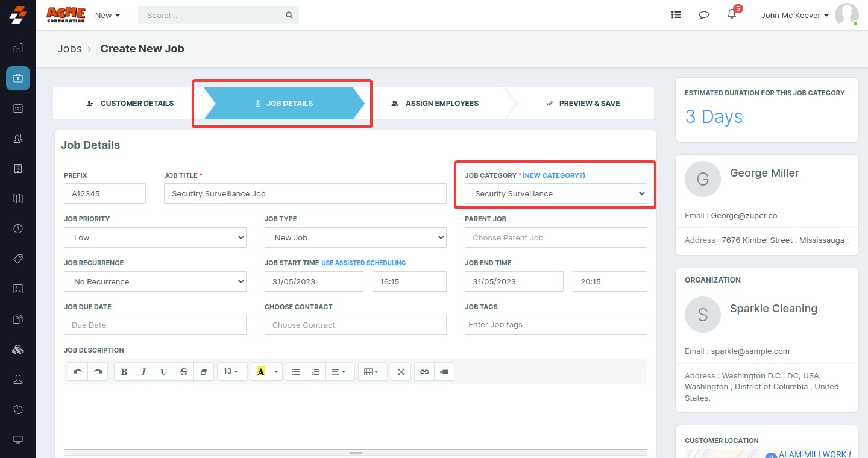Screen dimensions: 868x458
Task: Toggle fullscreen mode for the description editor
Action: point(401,372)
